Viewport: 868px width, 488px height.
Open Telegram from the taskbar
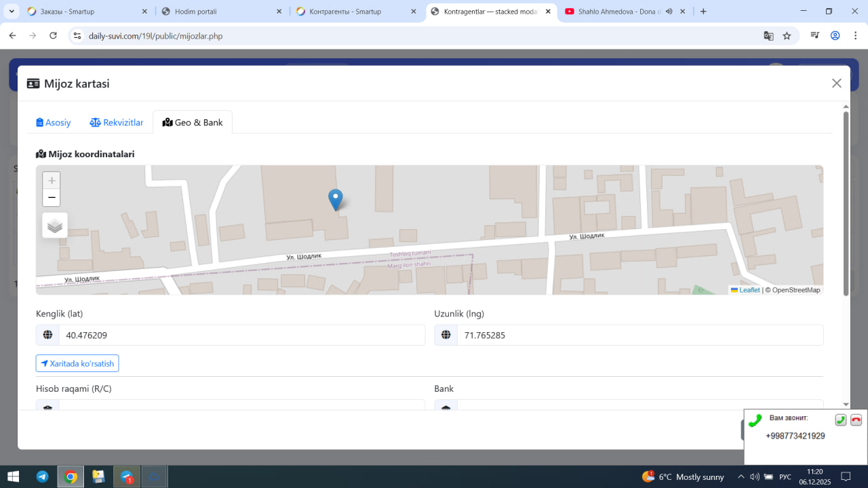(x=42, y=476)
